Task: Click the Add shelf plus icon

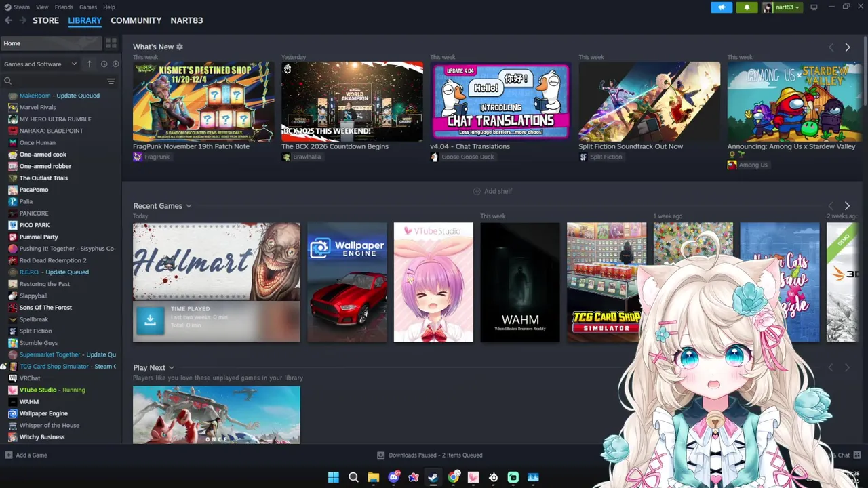Action: [x=476, y=191]
